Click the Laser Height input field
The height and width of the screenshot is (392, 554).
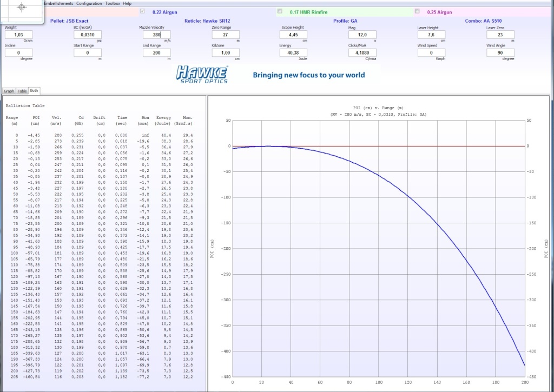[x=431, y=35]
